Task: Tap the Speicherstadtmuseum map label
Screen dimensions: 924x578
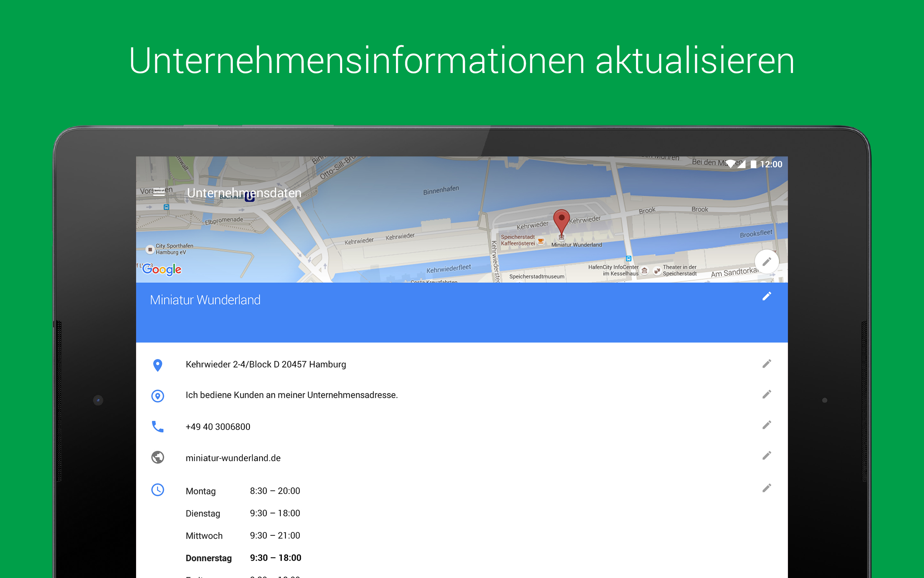Action: tap(536, 276)
